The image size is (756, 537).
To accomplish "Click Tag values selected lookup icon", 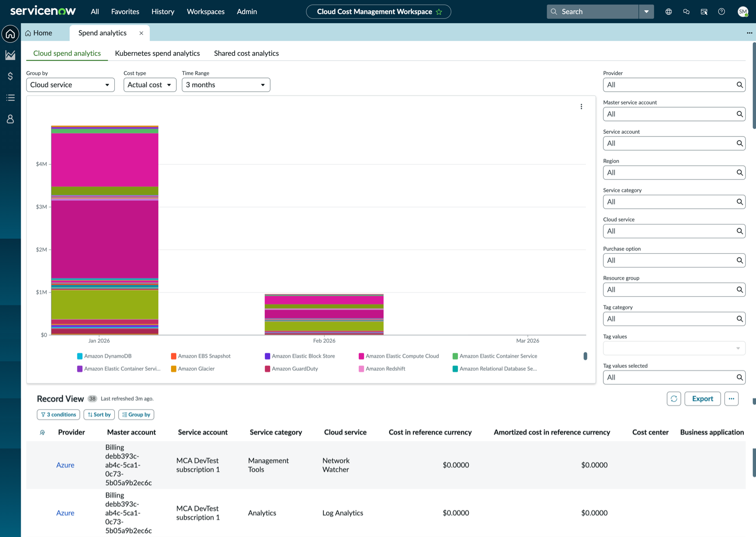I will click(739, 377).
